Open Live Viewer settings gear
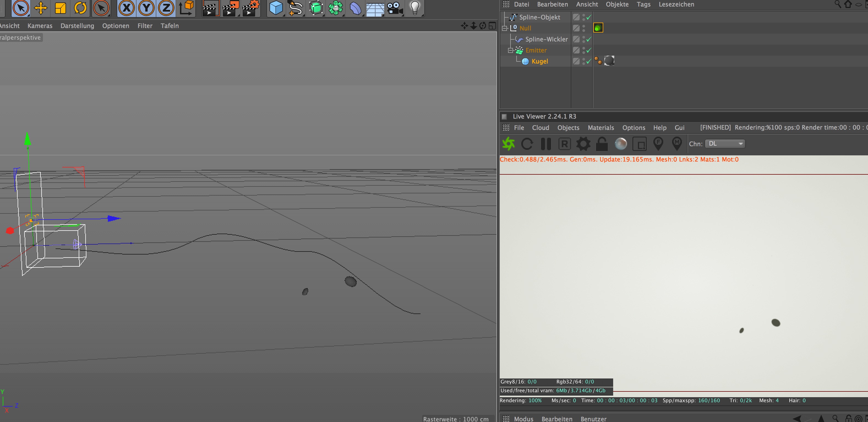 [x=583, y=144]
